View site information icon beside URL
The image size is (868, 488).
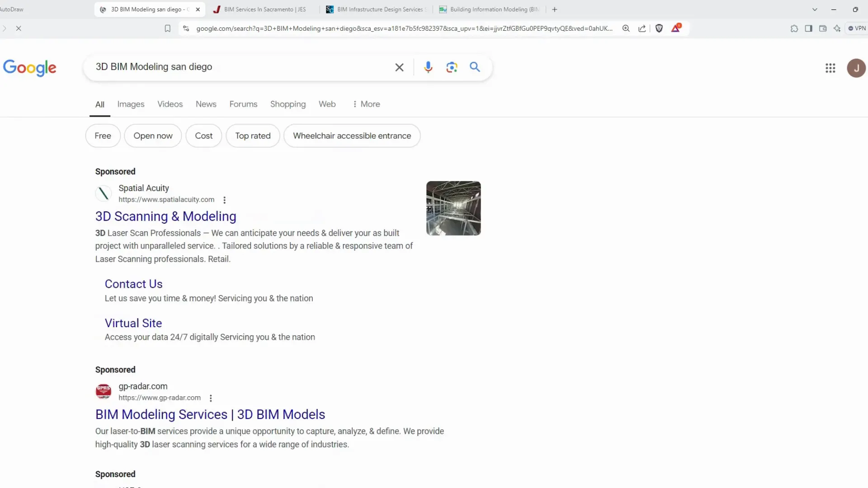(x=186, y=28)
